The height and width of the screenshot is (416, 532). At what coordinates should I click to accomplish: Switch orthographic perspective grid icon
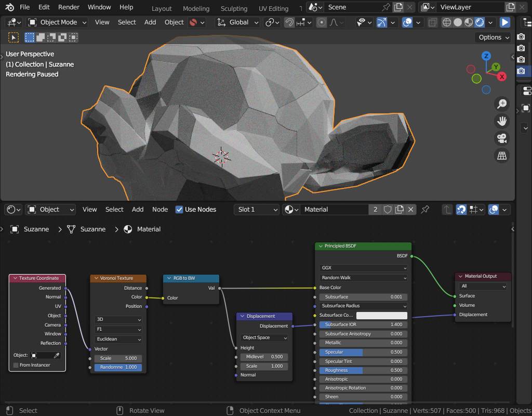502,155
